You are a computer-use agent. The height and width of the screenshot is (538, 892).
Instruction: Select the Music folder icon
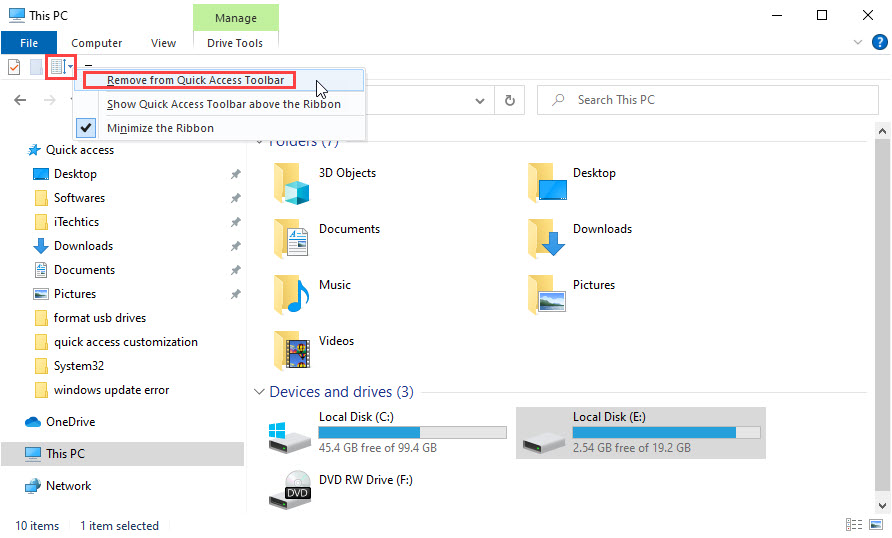(x=291, y=295)
